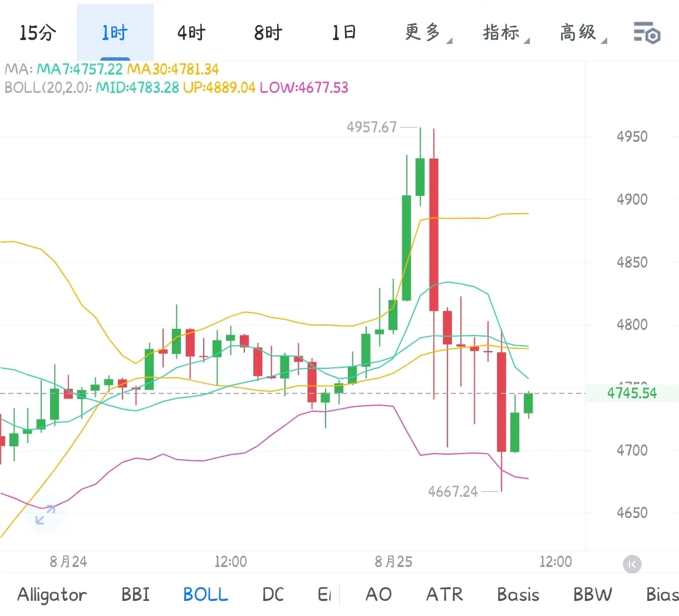This screenshot has height=616, width=679.
Task: Click the 4950 price axis label
Action: (x=632, y=137)
